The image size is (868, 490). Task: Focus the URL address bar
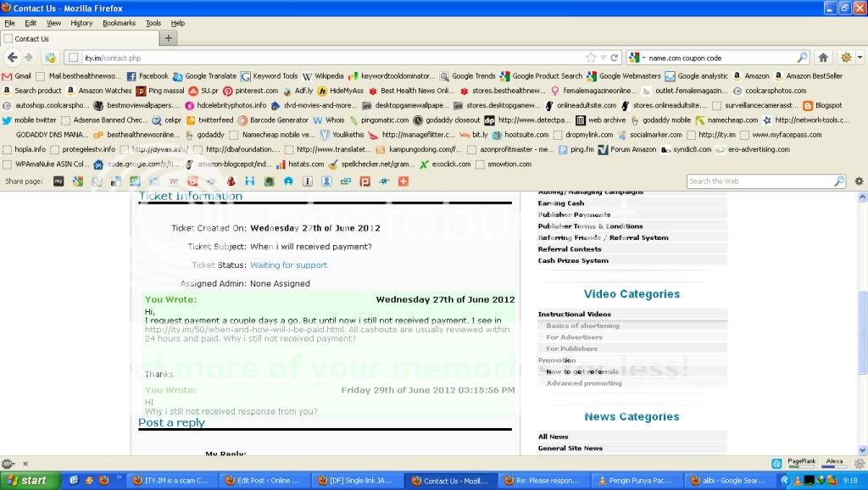pyautogui.click(x=332, y=58)
